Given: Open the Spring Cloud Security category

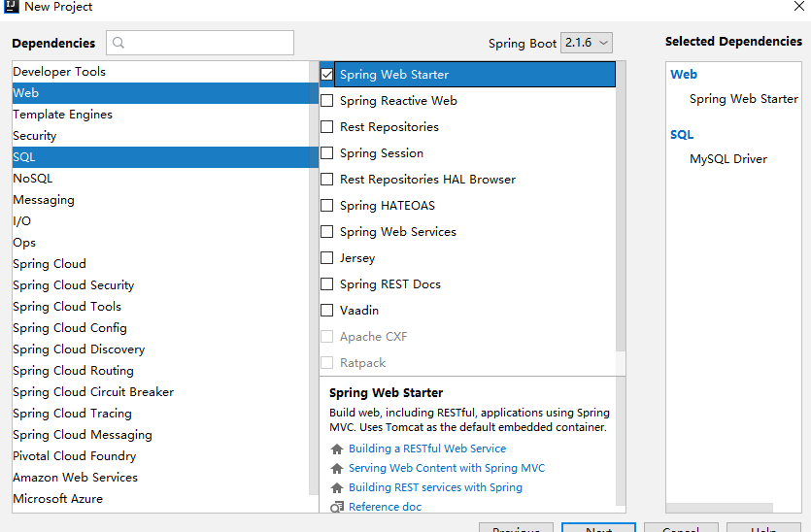Looking at the screenshot, I should pyautogui.click(x=160, y=284).
